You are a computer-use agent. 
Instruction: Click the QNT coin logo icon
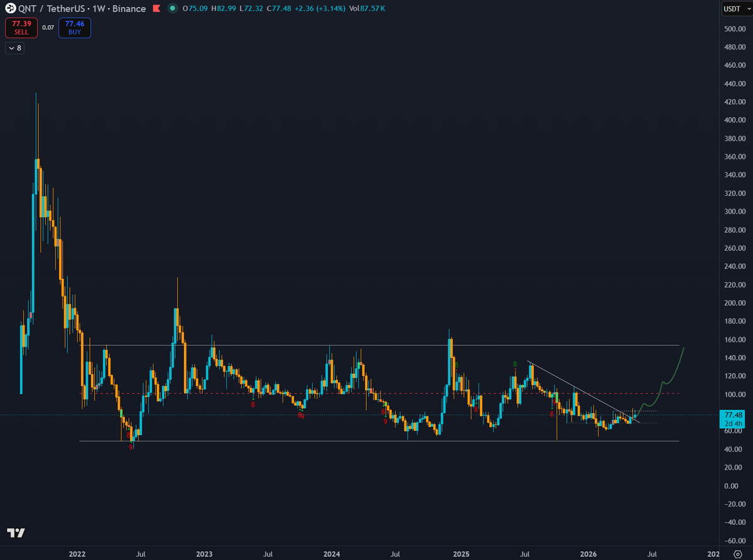(10, 9)
